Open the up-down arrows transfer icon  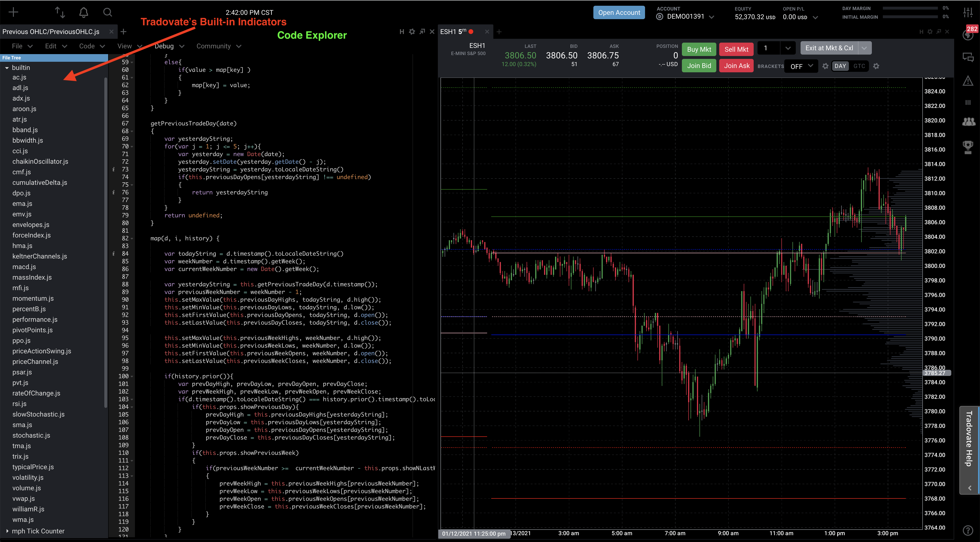click(x=60, y=12)
